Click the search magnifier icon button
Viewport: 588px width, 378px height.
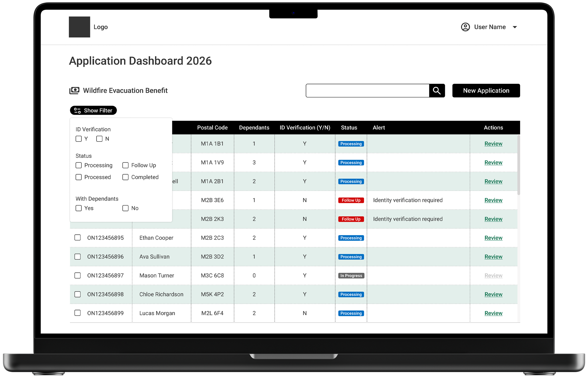(437, 91)
